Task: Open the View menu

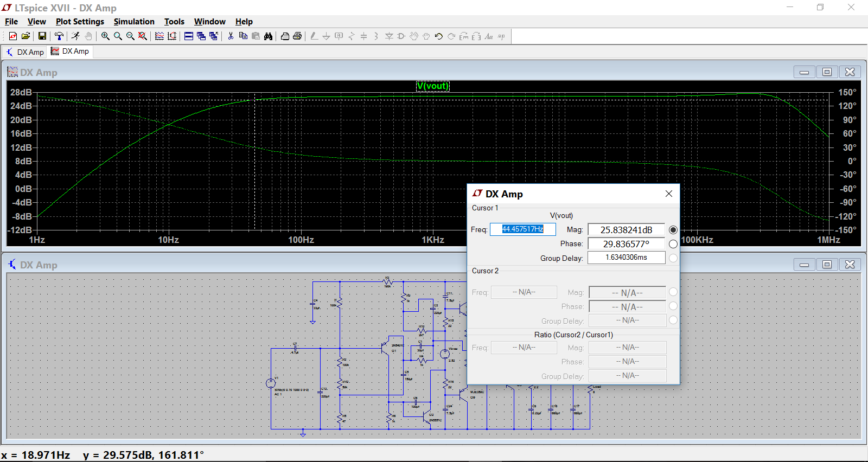Action: 36,22
